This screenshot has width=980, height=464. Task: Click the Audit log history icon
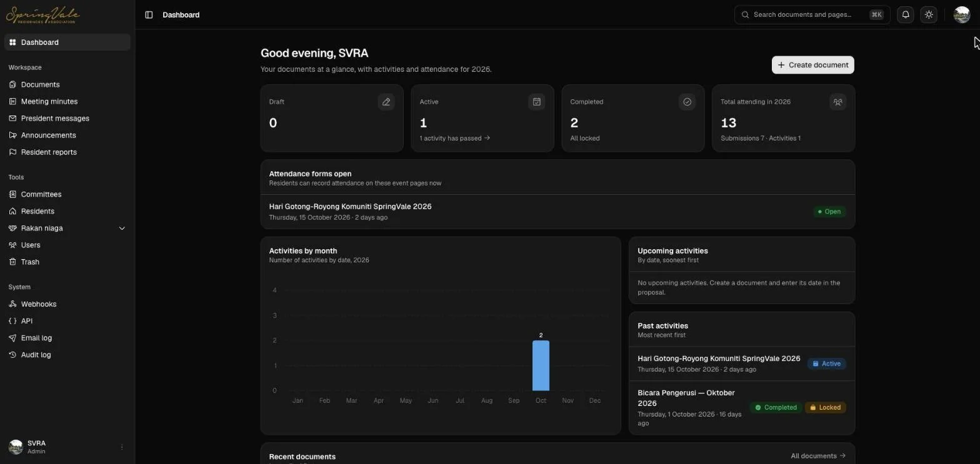(12, 355)
